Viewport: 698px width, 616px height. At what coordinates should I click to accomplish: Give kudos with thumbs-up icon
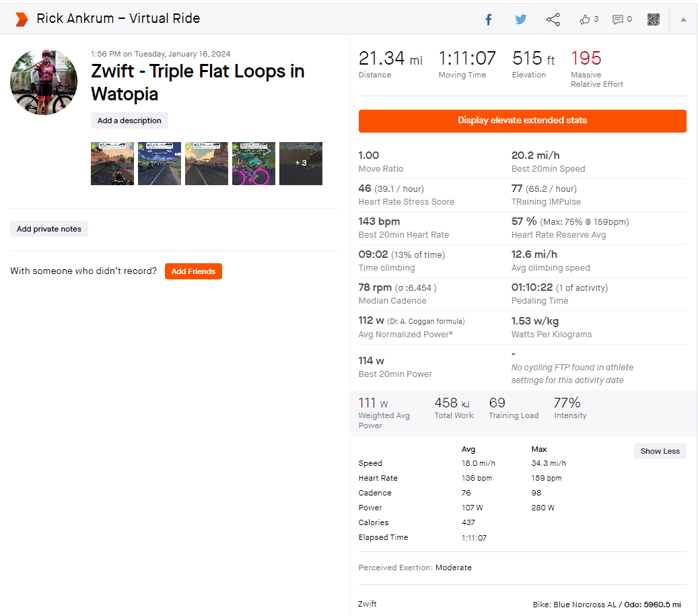[x=584, y=19]
